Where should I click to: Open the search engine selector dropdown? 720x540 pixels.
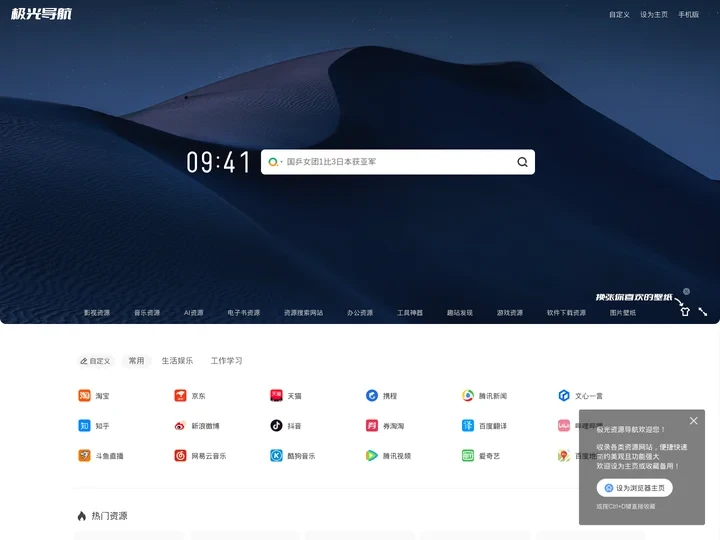(x=275, y=162)
